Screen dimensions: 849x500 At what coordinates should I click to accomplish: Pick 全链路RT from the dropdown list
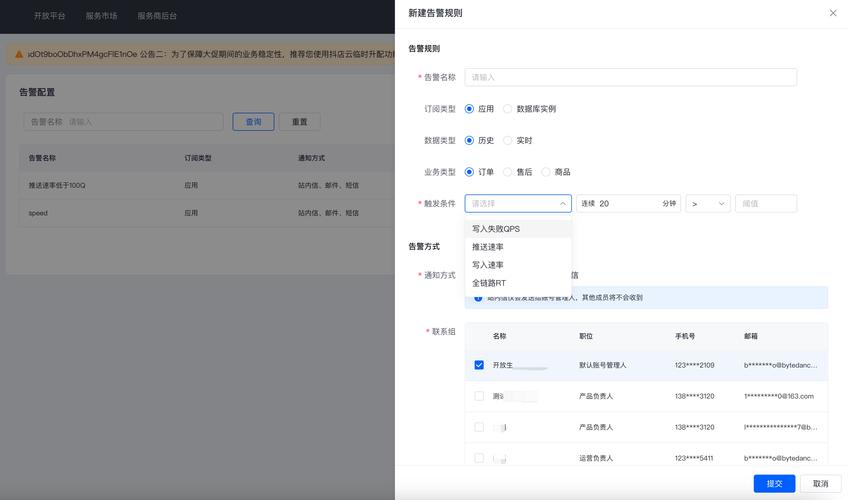tap(489, 283)
